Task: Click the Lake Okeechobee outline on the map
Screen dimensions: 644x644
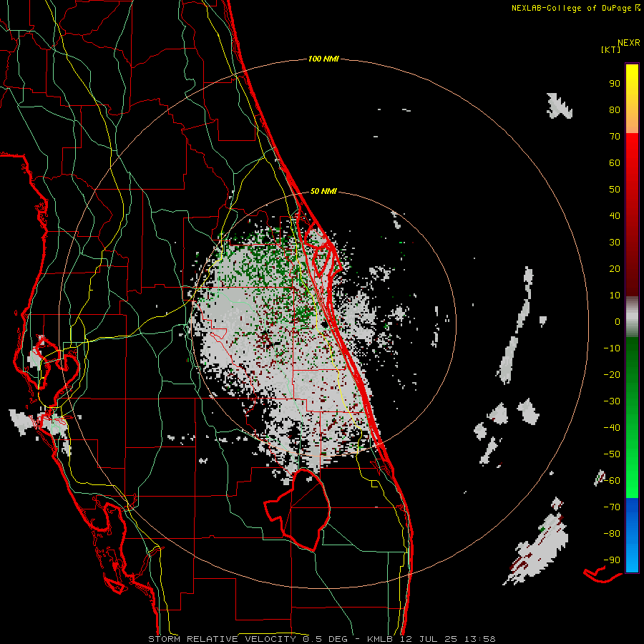Action: pyautogui.click(x=298, y=509)
